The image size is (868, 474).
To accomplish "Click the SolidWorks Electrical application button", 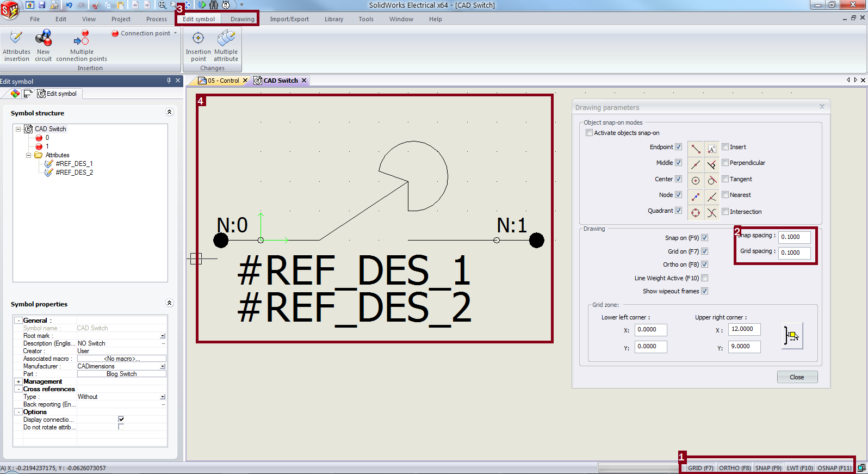I will pos(10,9).
